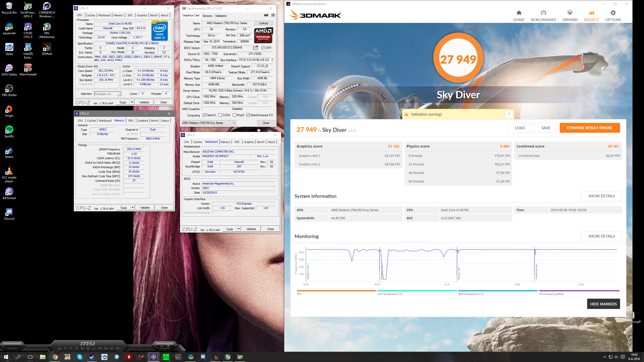Show details for System information
The image size is (644, 362).
pyautogui.click(x=601, y=196)
